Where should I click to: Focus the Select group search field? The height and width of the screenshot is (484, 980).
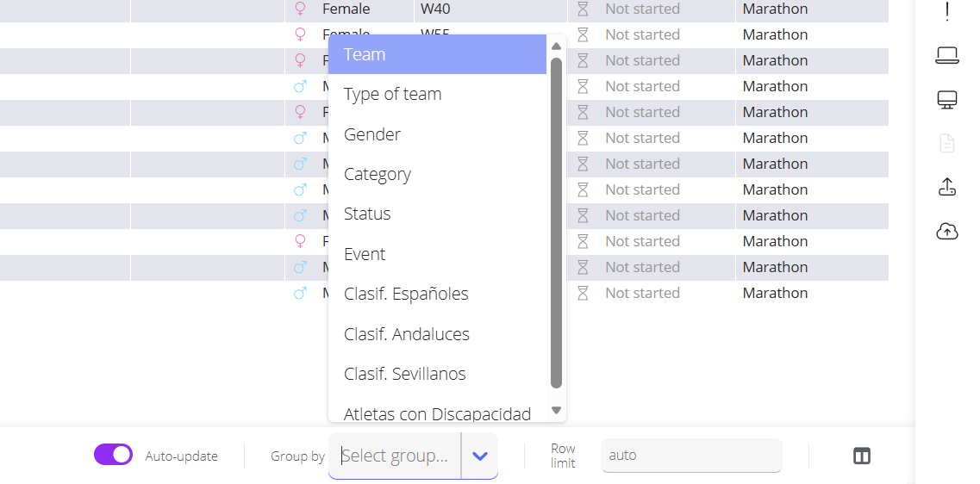[395, 456]
